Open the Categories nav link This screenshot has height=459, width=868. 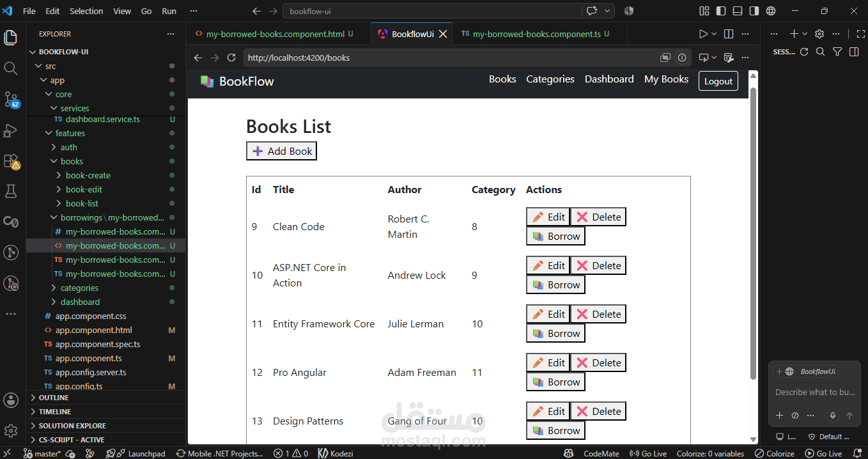[x=550, y=79]
